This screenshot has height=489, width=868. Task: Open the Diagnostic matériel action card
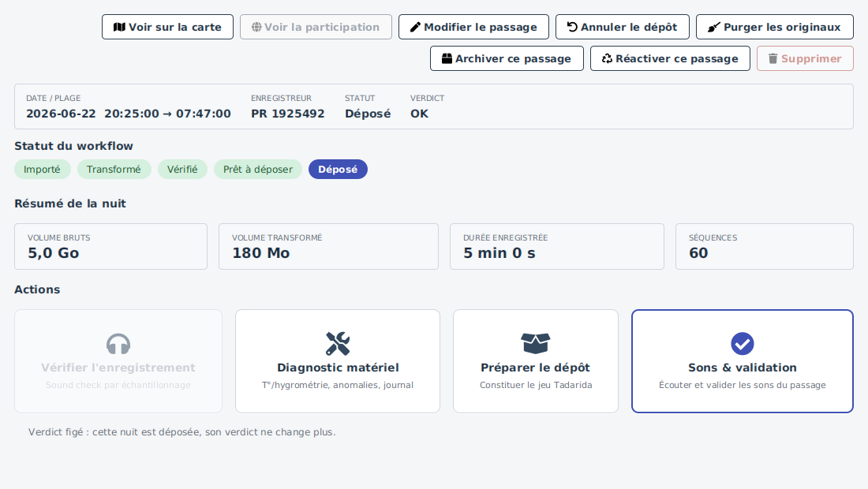click(x=338, y=361)
